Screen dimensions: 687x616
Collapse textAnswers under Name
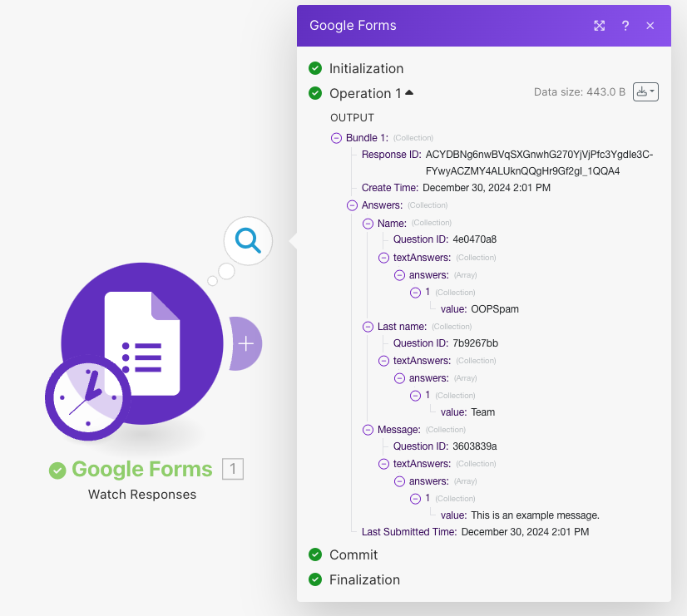383,258
